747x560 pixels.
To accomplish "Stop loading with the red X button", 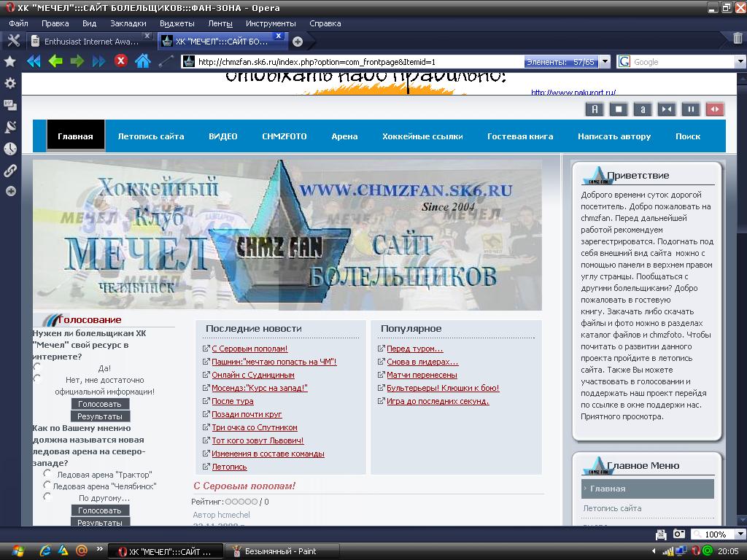I will point(121,61).
